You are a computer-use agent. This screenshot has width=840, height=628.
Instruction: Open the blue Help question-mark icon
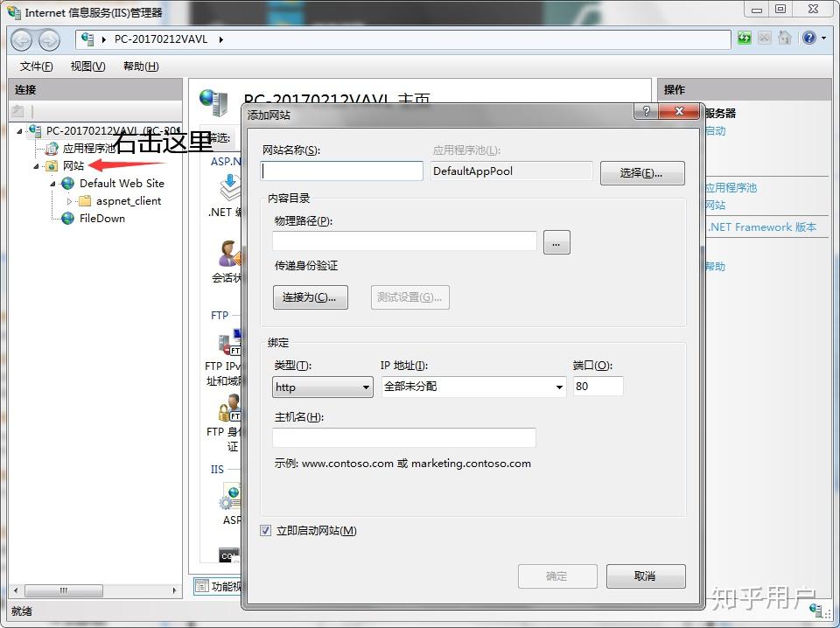click(x=808, y=38)
